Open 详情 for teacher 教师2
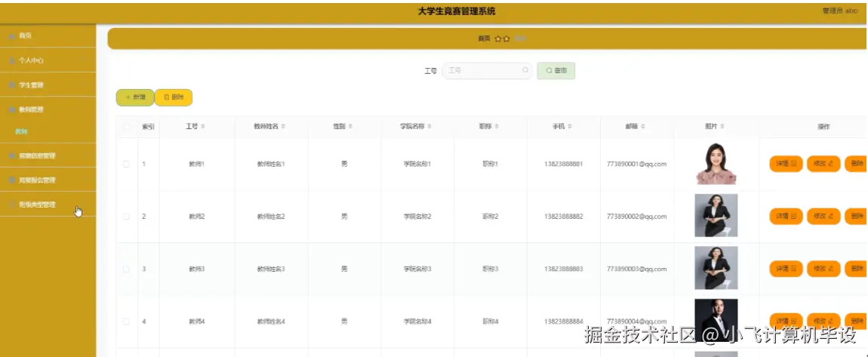Image resolution: width=868 pixels, height=357 pixels. 786,217
